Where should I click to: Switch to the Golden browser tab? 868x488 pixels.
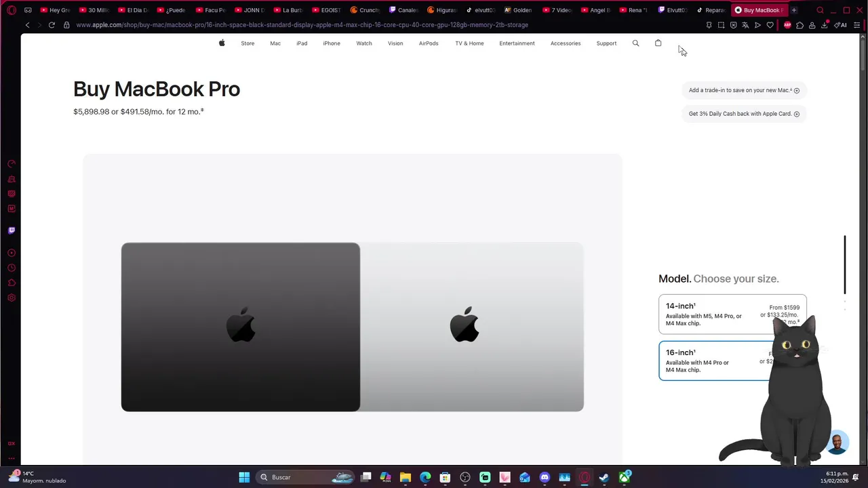(x=519, y=10)
